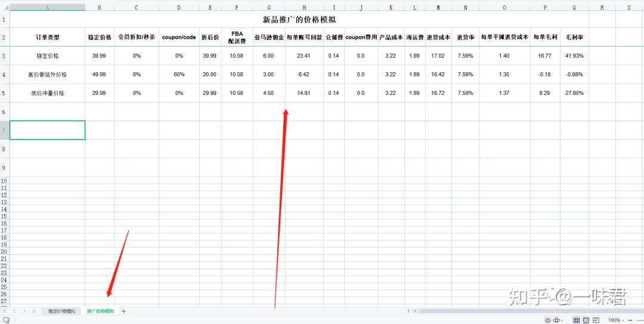The height and width of the screenshot is (324, 644).
Task: Click the 1.35 amortized return cost cell
Action: pos(504,75)
